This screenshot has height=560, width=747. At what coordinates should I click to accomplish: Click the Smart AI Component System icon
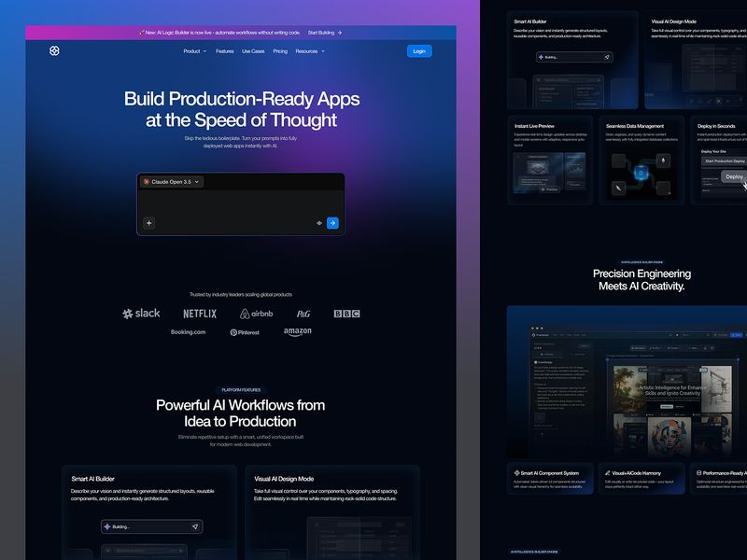517,473
